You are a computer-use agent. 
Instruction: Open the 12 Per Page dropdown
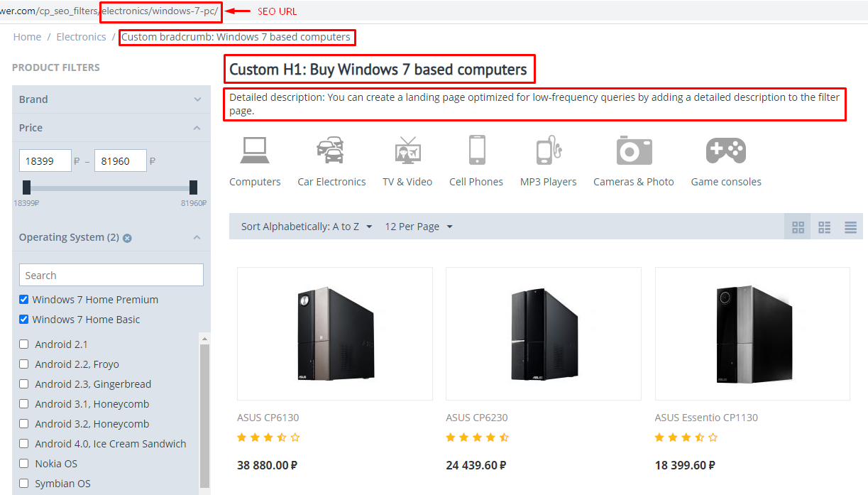pyautogui.click(x=419, y=227)
